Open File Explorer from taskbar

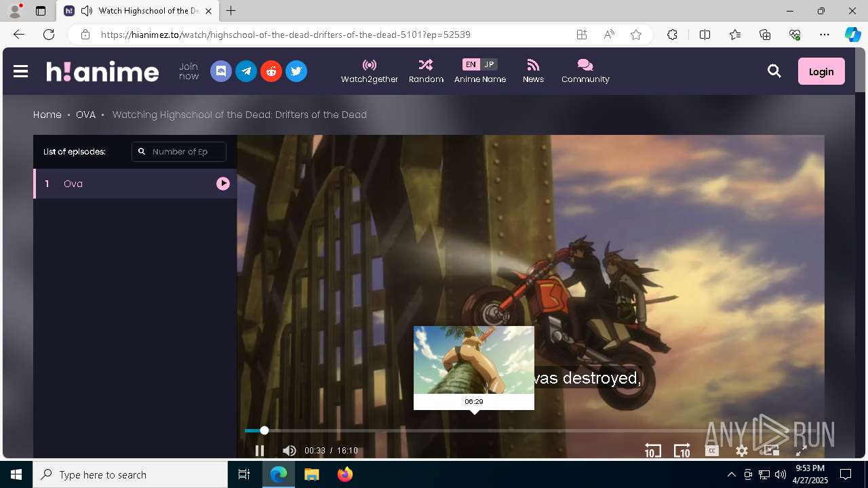click(311, 474)
